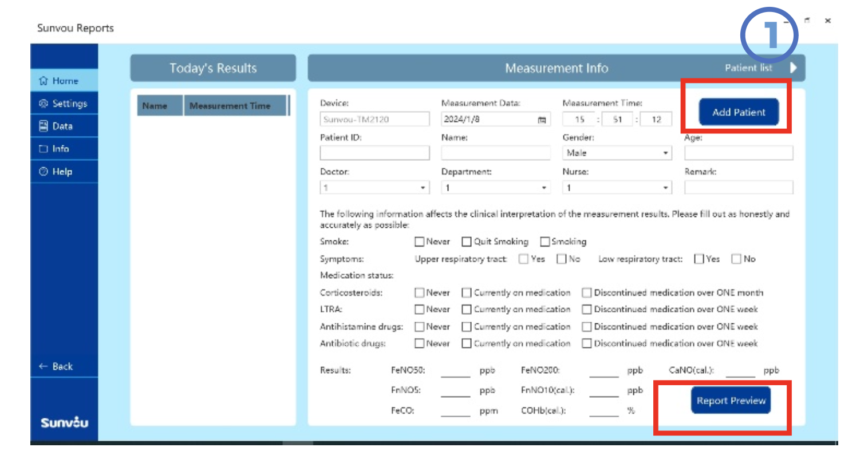
Task: Check the Never smoking checkbox
Action: pyautogui.click(x=419, y=242)
